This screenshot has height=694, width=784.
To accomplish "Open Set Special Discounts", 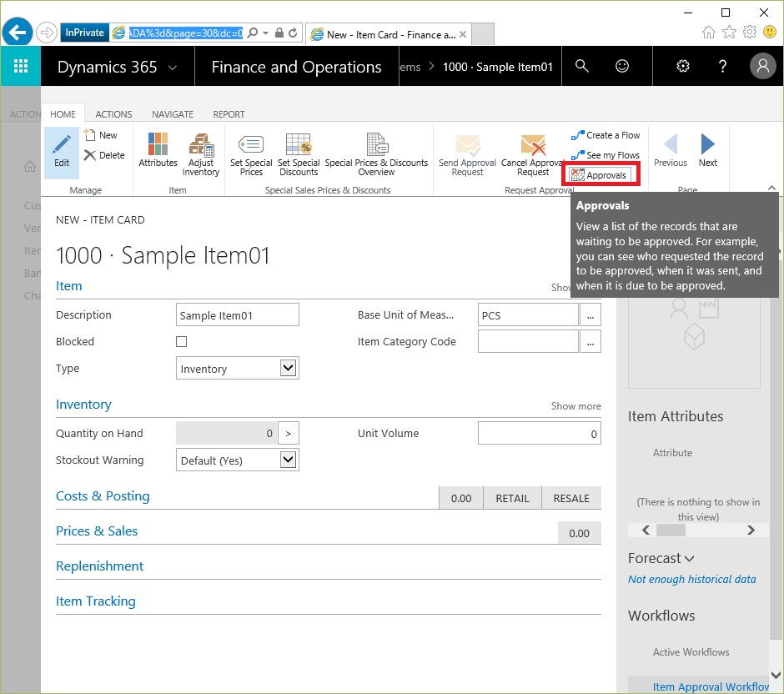I will (x=299, y=155).
